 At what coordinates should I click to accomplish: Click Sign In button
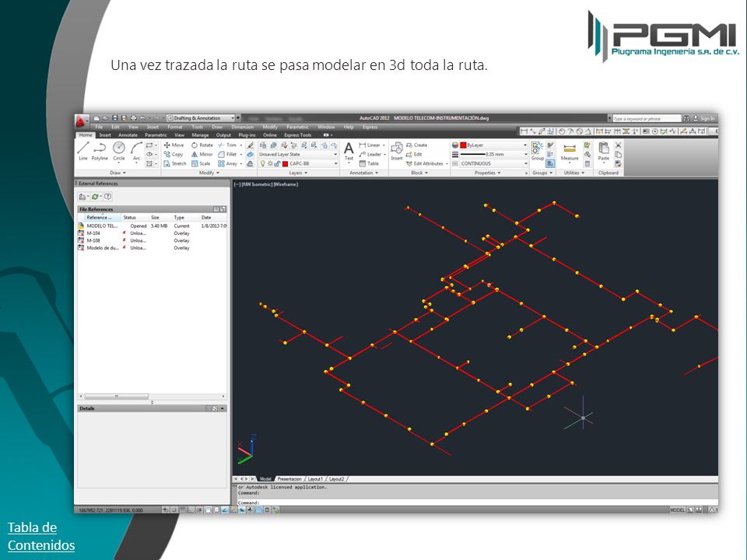point(704,118)
